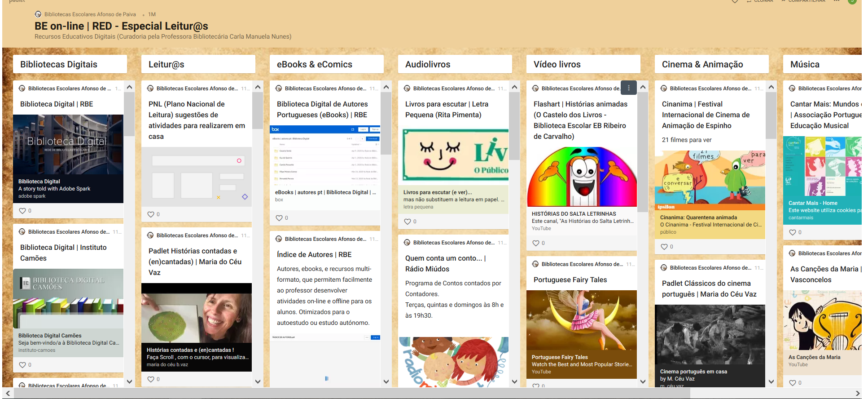Click author avatar on Livros para escutar card
Viewport: 868px width, 399px height.
(407, 89)
